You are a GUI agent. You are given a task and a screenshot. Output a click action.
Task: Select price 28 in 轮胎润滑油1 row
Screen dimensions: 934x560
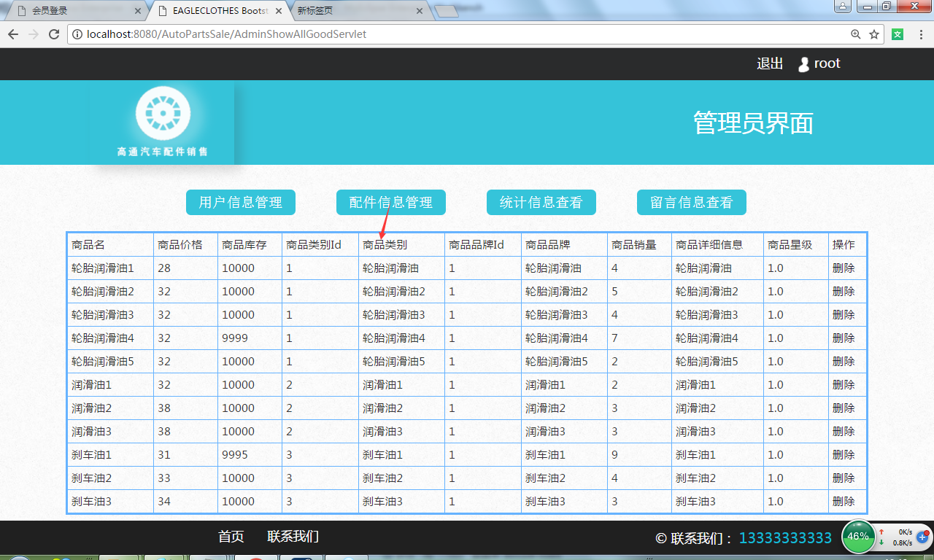pos(185,268)
